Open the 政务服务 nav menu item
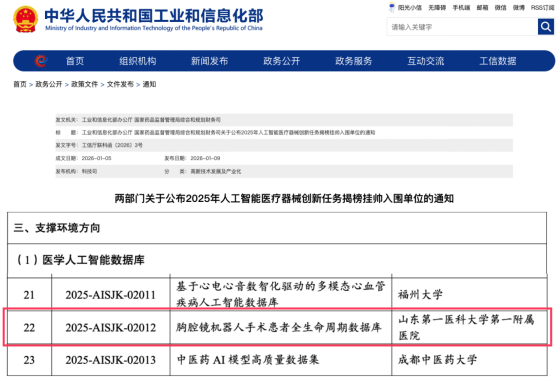Screen dimensions: 560x381 point(354,61)
